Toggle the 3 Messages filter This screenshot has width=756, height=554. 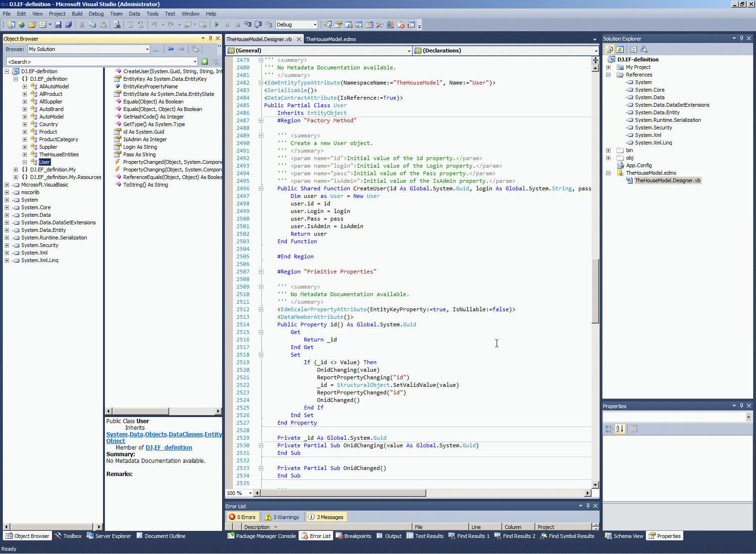326,517
